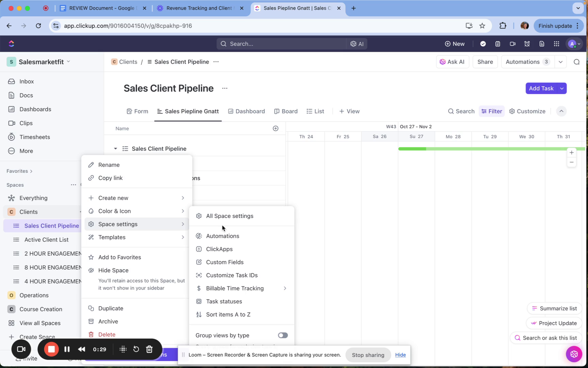Click the Share button

coord(485,62)
